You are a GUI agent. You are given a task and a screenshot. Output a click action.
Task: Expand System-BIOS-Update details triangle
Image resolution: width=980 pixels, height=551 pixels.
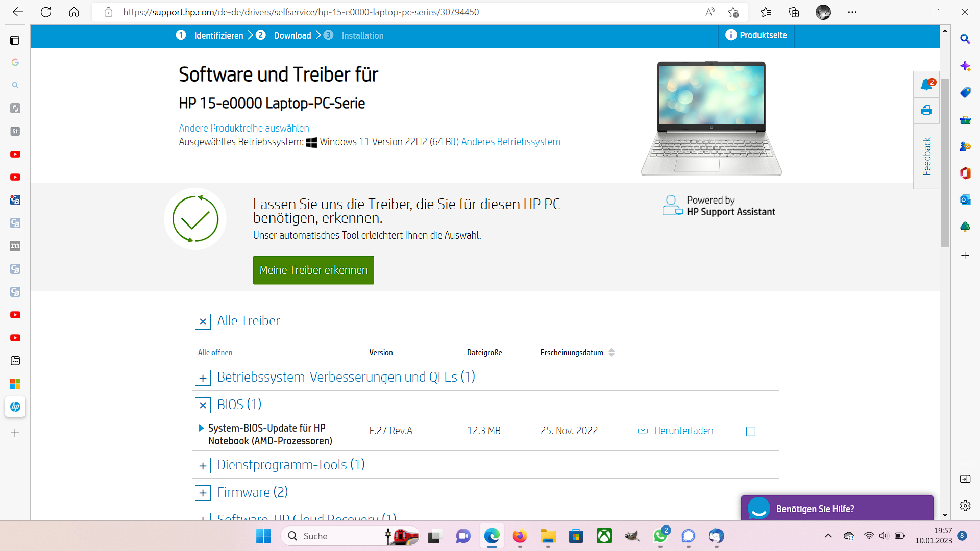tap(201, 428)
